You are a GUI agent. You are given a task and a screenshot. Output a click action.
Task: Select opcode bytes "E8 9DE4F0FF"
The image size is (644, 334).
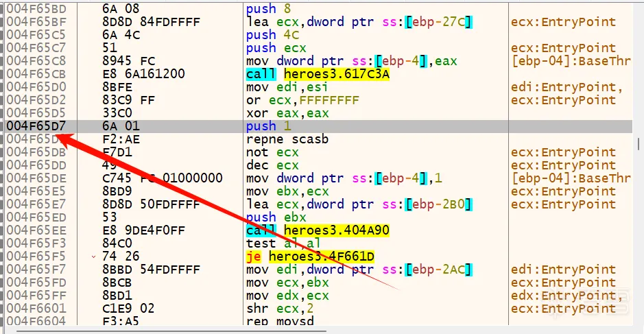(x=143, y=230)
